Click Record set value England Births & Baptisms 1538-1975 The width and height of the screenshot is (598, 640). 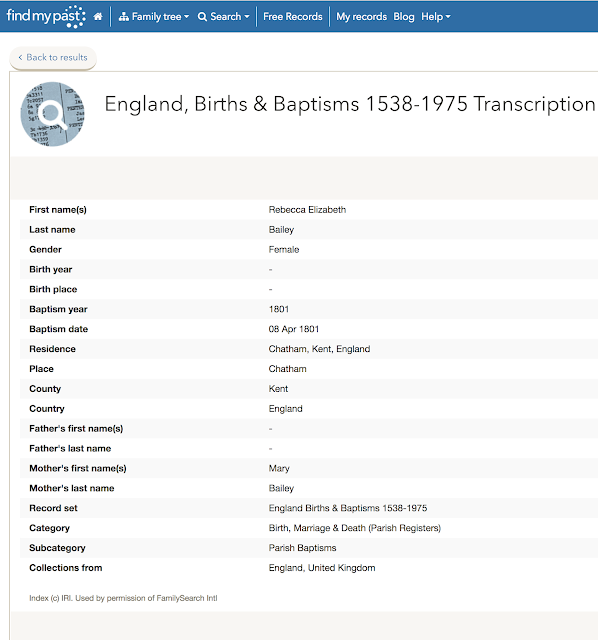point(348,508)
